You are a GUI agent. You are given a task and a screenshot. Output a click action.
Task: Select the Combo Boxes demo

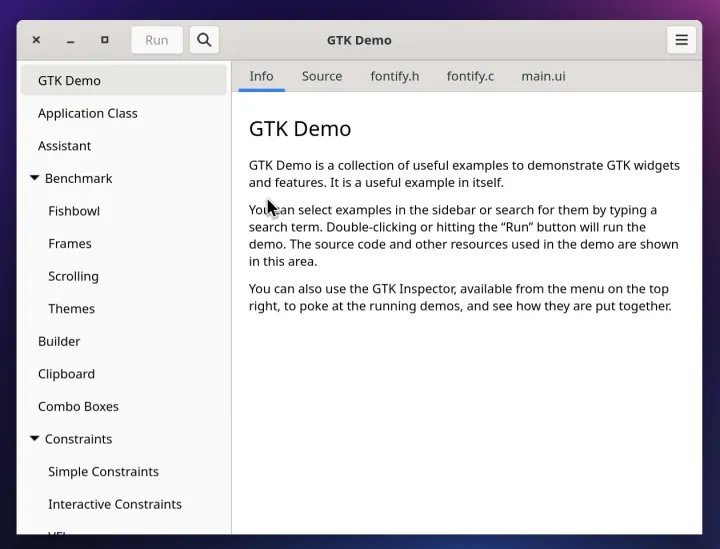coord(124,407)
